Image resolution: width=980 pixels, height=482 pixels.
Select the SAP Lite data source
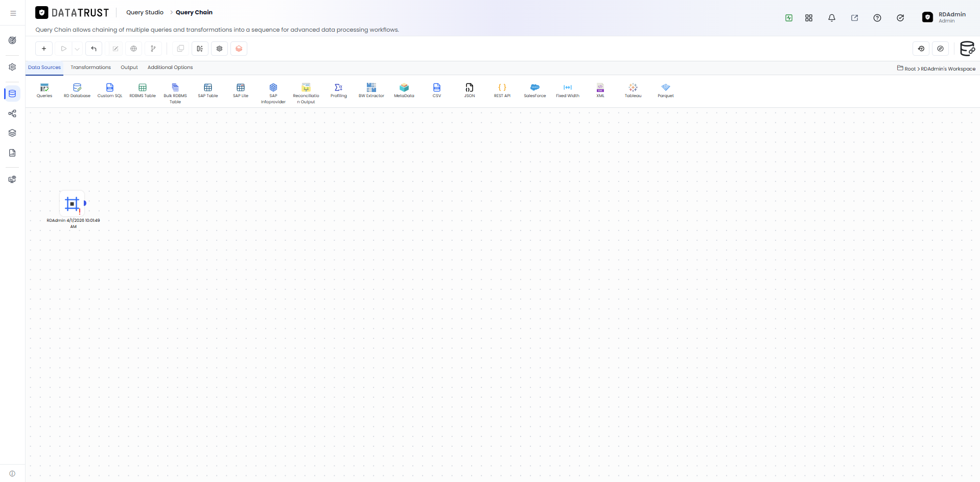[x=241, y=90]
